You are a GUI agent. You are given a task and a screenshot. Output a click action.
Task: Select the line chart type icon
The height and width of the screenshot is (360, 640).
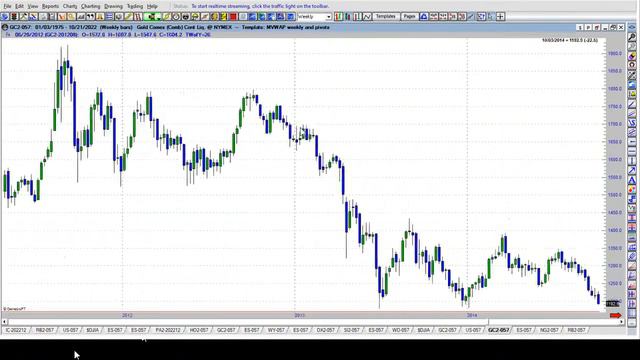[367, 17]
